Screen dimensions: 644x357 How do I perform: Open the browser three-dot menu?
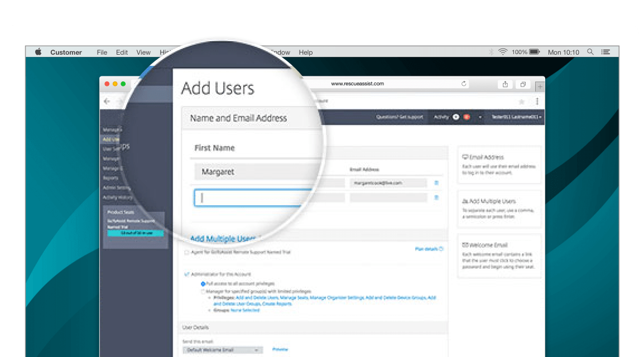point(537,102)
